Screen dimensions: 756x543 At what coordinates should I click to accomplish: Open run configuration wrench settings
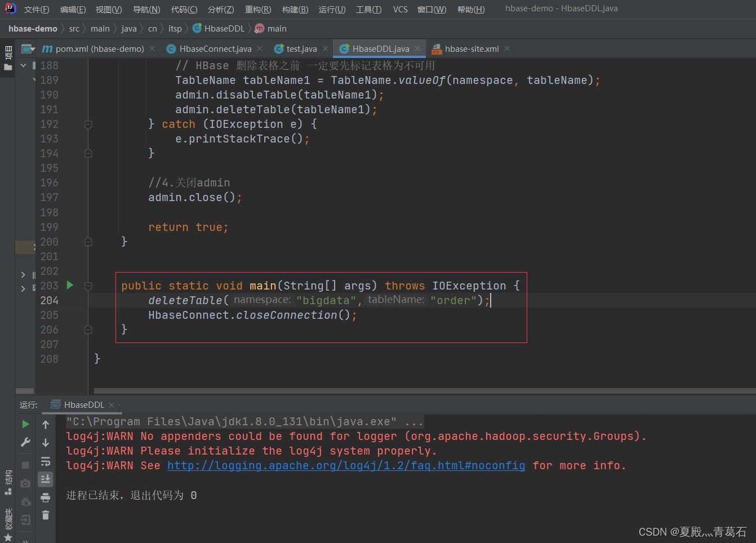25,443
